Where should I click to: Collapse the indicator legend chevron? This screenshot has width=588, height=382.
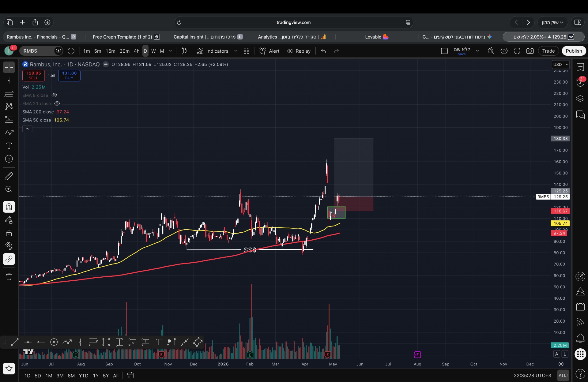coord(27,129)
